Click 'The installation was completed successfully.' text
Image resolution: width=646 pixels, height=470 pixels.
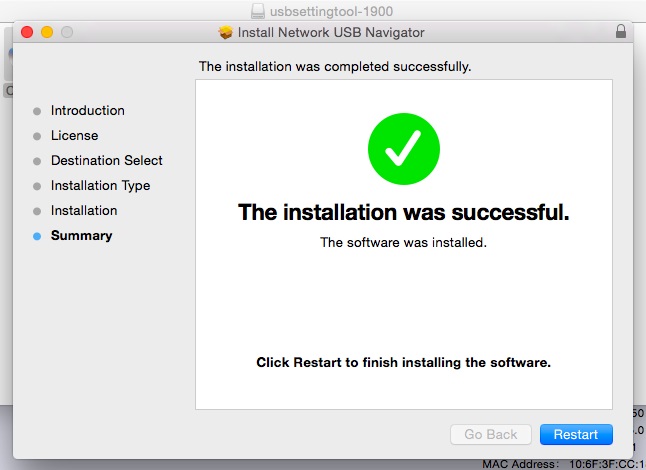click(335, 66)
